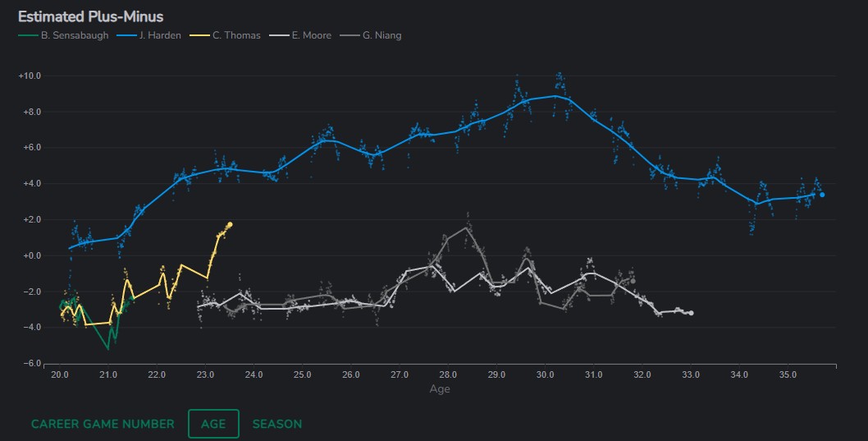Click the white endpoint dot of Moore's line
The width and height of the screenshot is (868, 441).
click(x=691, y=313)
